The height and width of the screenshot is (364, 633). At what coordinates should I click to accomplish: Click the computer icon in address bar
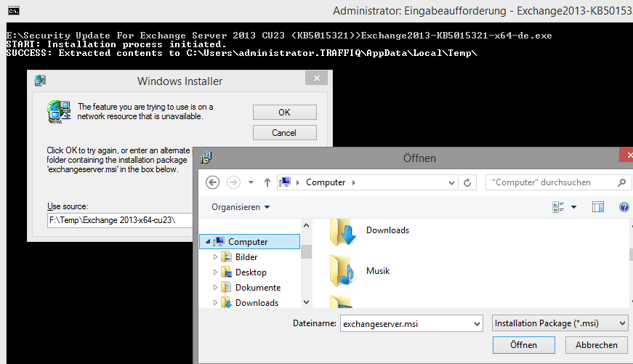[285, 182]
